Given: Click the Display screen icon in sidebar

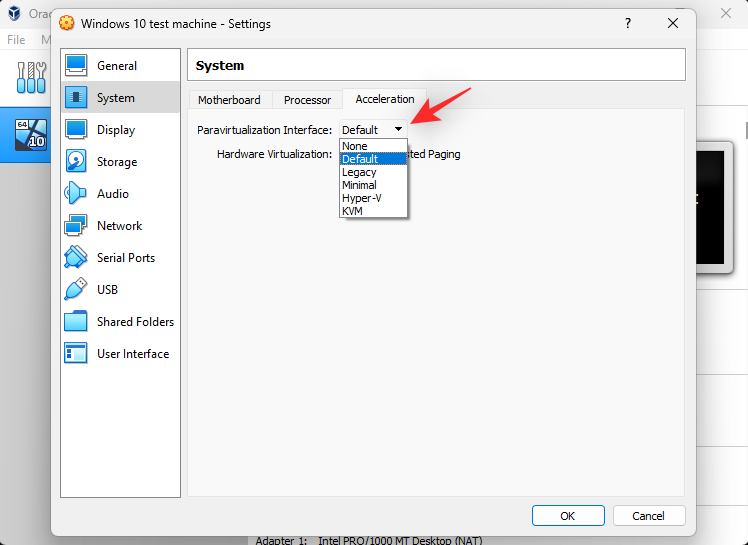Looking at the screenshot, I should click(x=76, y=129).
